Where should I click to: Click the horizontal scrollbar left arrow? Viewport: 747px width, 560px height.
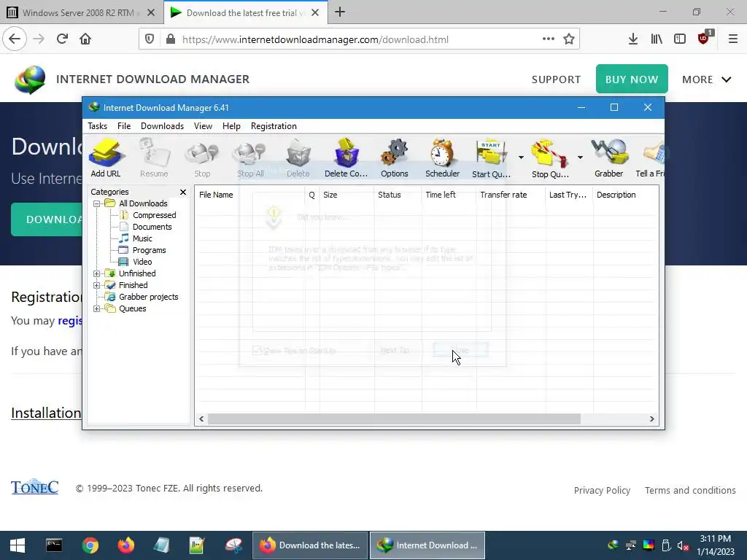[201, 419]
